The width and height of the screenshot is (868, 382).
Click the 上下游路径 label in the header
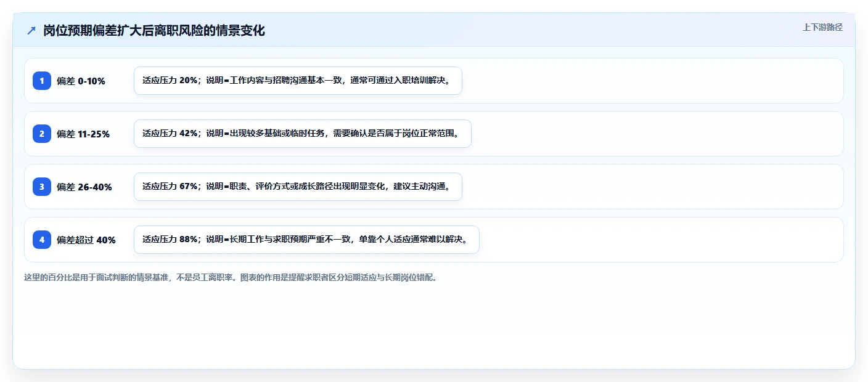click(x=822, y=28)
